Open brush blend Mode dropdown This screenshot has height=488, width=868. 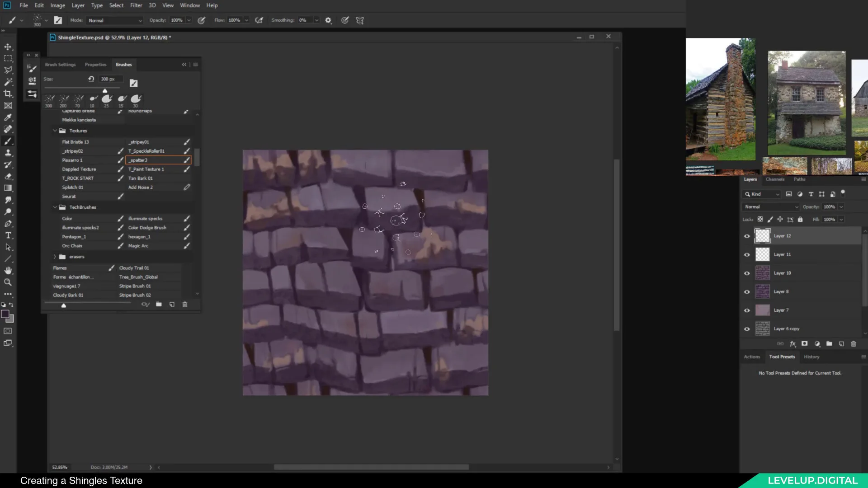tap(115, 20)
